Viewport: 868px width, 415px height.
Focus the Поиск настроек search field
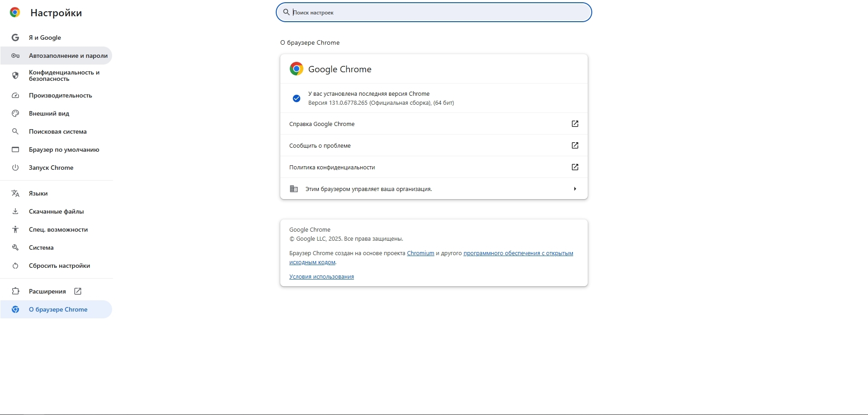tap(434, 12)
